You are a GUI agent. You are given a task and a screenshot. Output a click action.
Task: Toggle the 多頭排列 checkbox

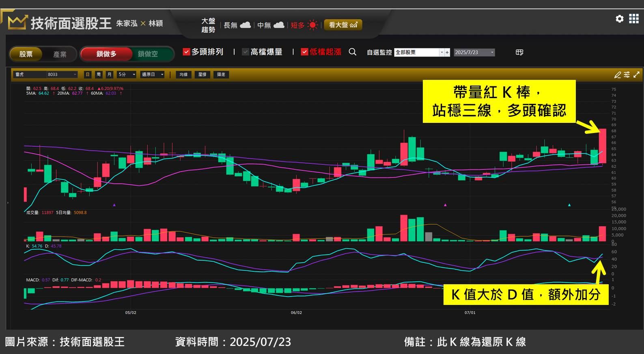click(x=187, y=52)
